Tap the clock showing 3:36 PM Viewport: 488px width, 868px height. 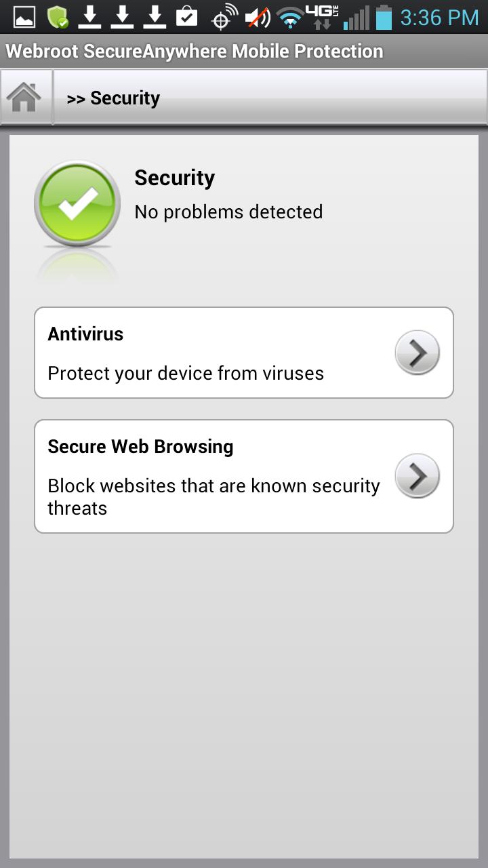439,16
